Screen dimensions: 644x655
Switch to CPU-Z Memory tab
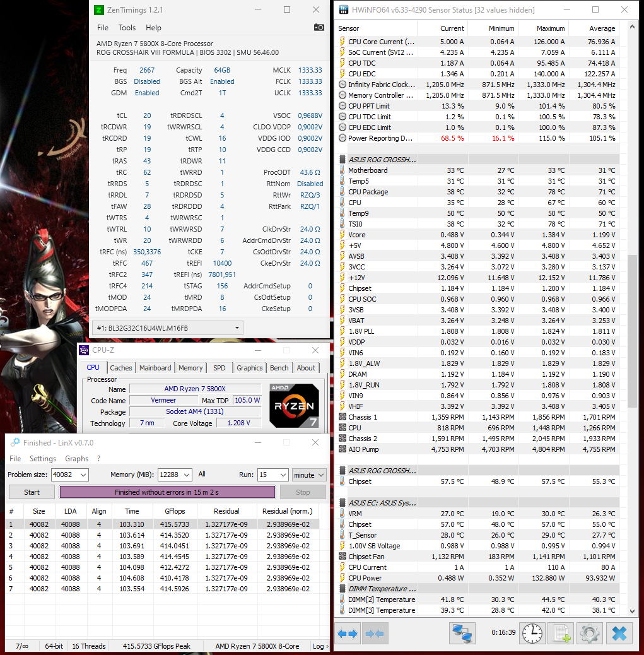(x=190, y=368)
